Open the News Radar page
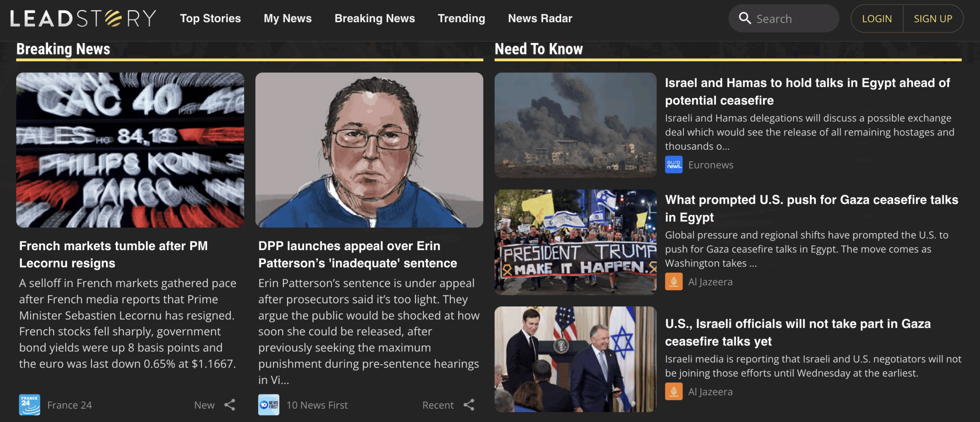The image size is (980, 422). click(540, 18)
